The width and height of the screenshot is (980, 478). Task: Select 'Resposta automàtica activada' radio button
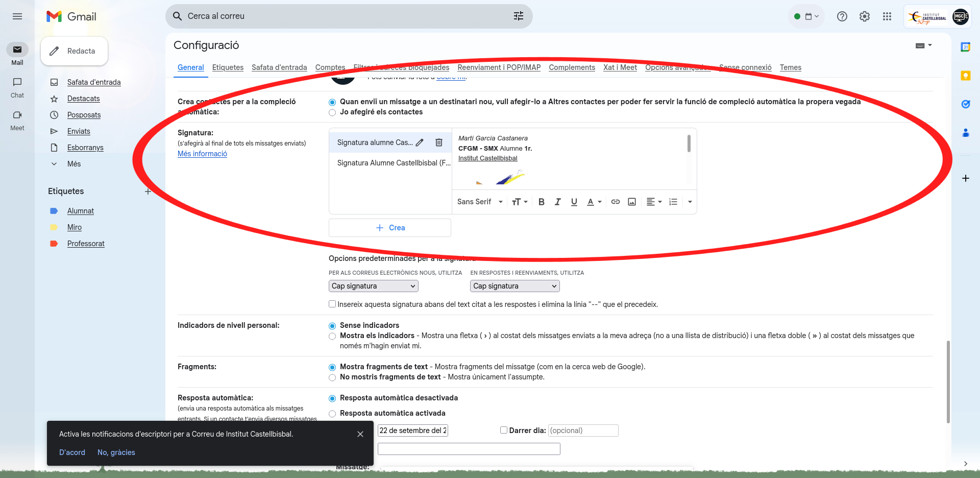coord(332,414)
